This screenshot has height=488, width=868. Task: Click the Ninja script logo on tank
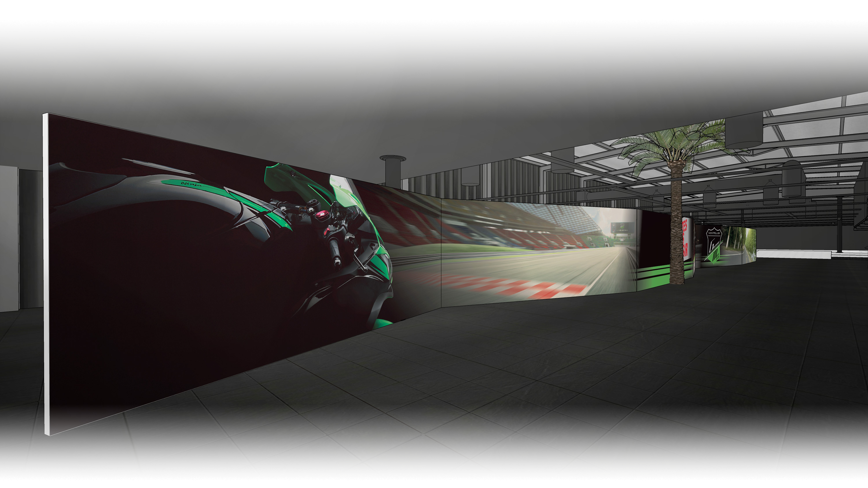[x=191, y=184]
